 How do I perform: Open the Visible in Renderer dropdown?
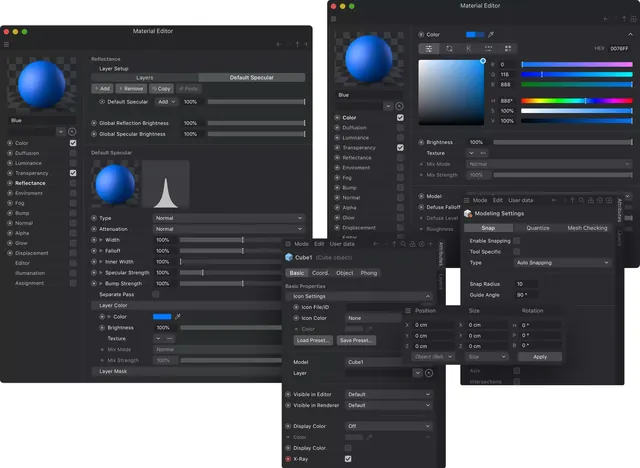(389, 406)
